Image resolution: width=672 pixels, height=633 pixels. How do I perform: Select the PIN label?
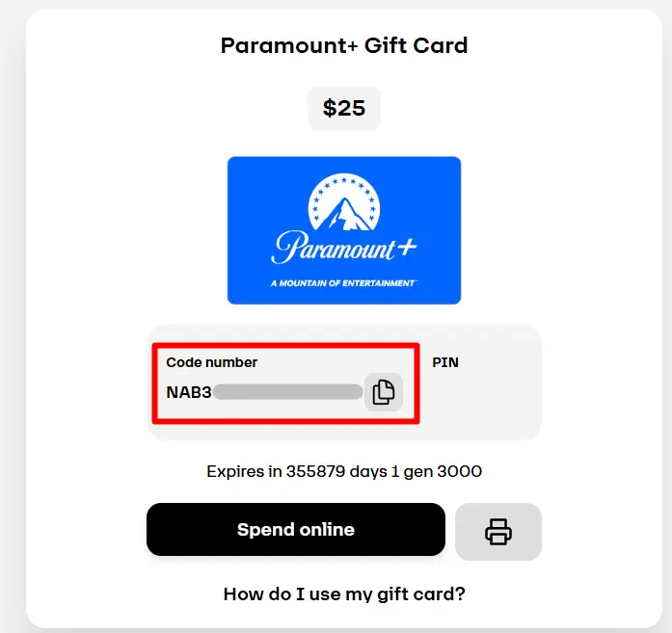[x=445, y=362]
